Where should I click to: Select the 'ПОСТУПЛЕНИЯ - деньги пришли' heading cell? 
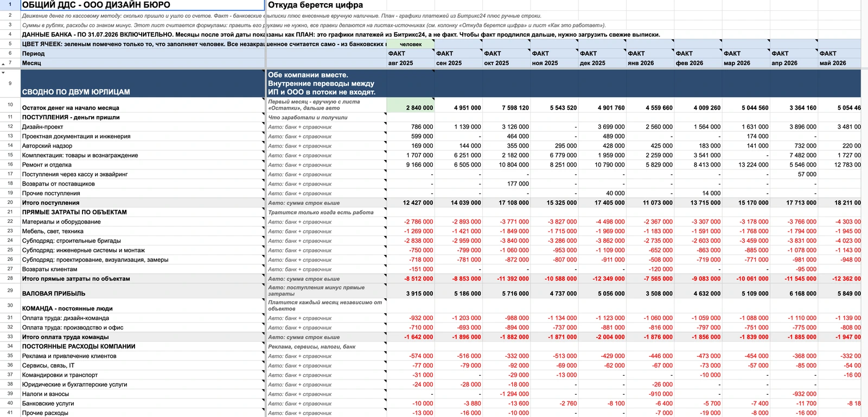tap(143, 117)
